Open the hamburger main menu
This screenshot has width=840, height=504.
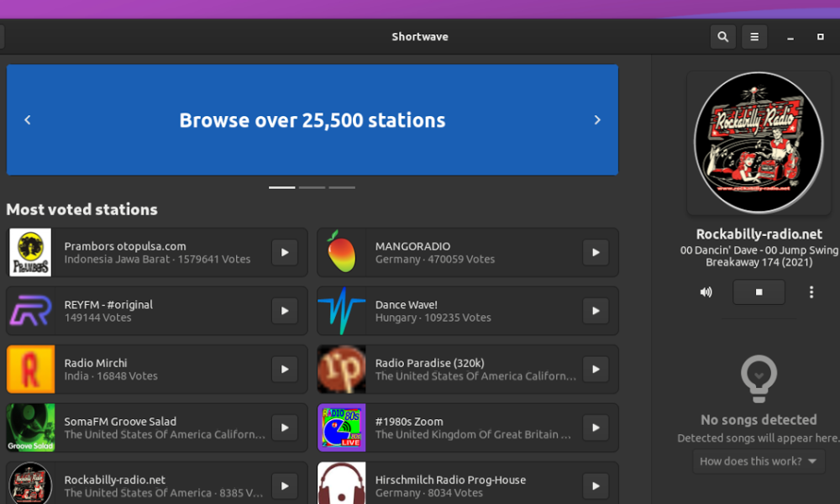[x=754, y=37]
